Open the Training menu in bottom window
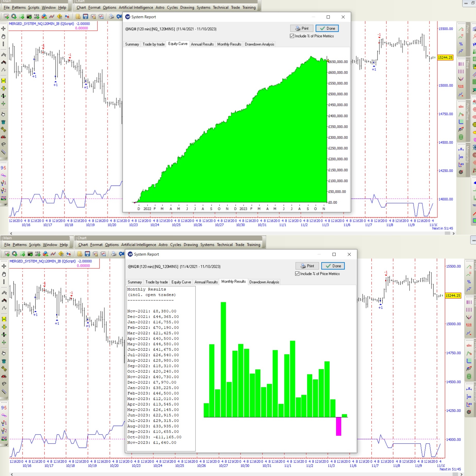Viewport: 476px width, 476px height. 253,245
